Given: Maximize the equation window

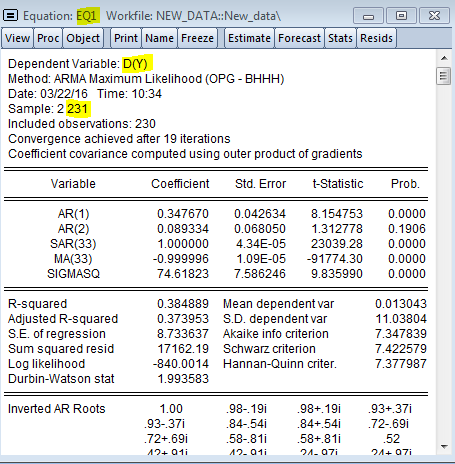Looking at the screenshot, I should coord(401,16).
